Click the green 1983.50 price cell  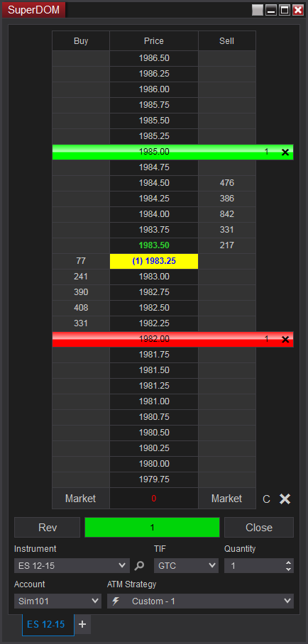click(x=154, y=245)
